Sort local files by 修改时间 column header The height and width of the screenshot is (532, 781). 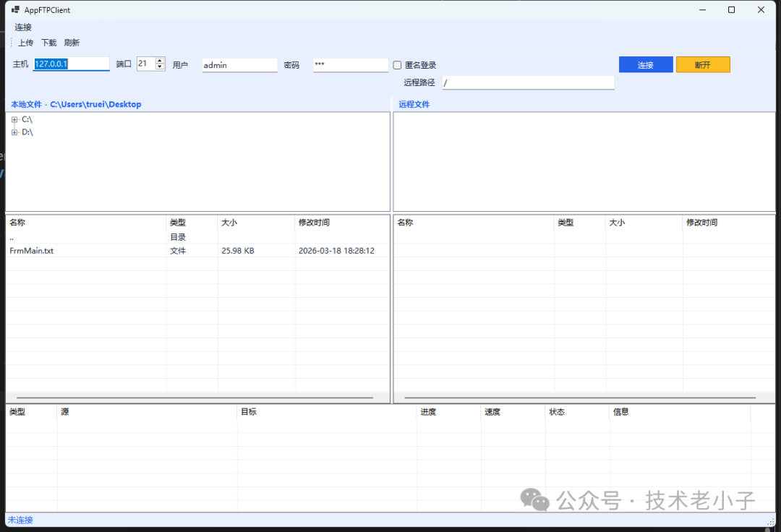pyautogui.click(x=315, y=223)
